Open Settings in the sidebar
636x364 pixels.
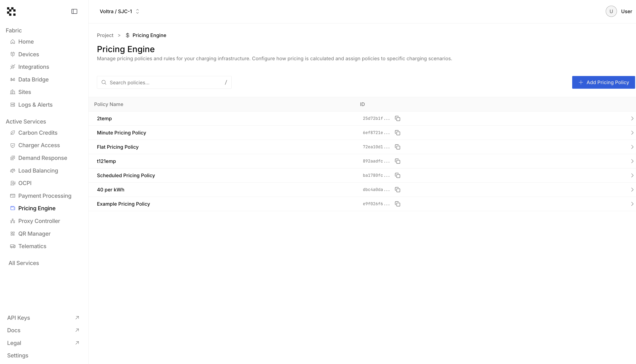tap(18, 355)
